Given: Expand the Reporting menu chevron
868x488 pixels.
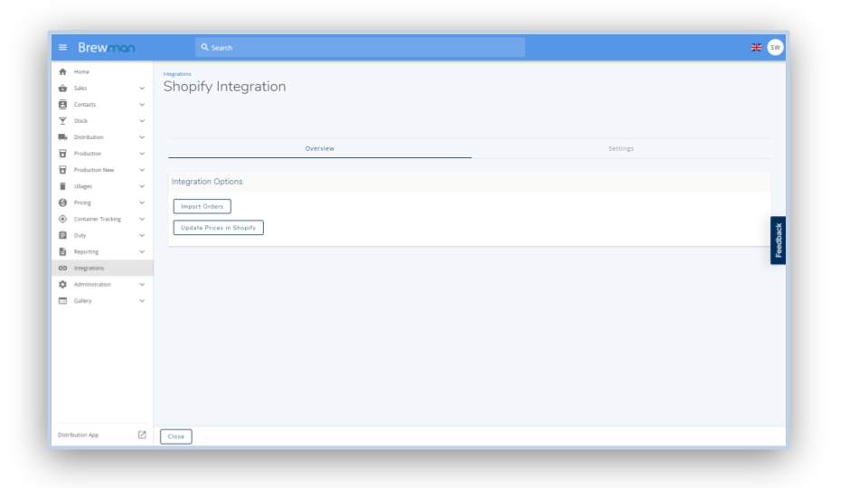Looking at the screenshot, I should point(142,252).
